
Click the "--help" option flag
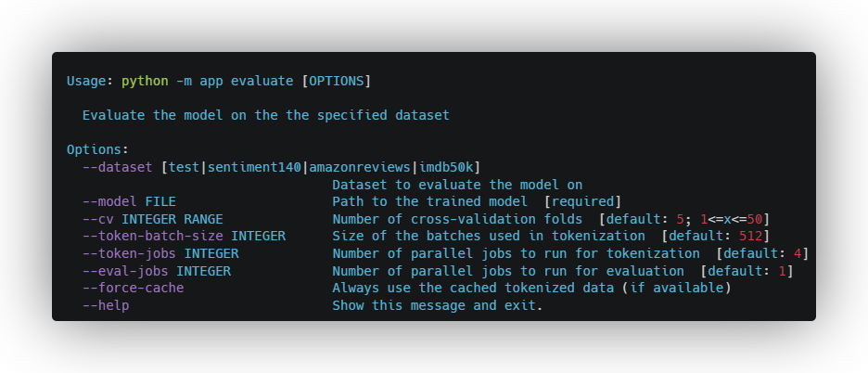coord(106,305)
